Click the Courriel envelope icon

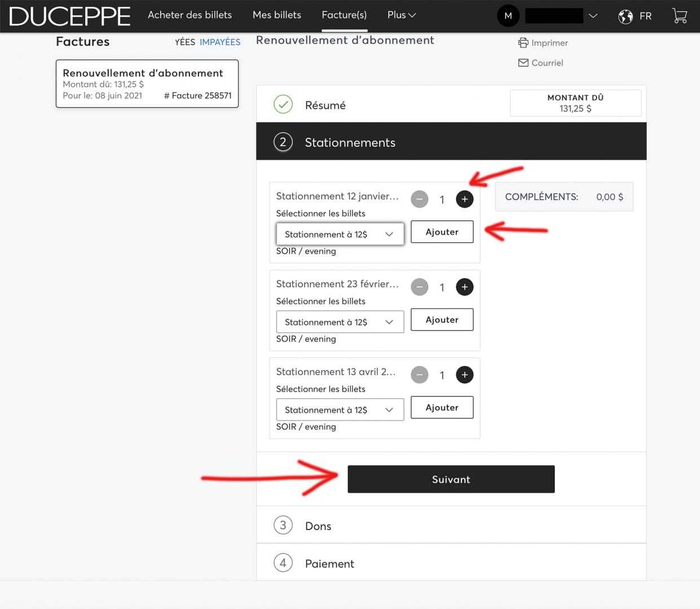pos(523,63)
